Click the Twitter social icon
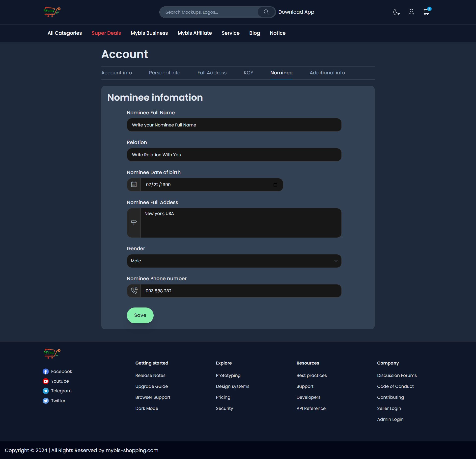Screen dimensions: 476x459 pos(46,401)
